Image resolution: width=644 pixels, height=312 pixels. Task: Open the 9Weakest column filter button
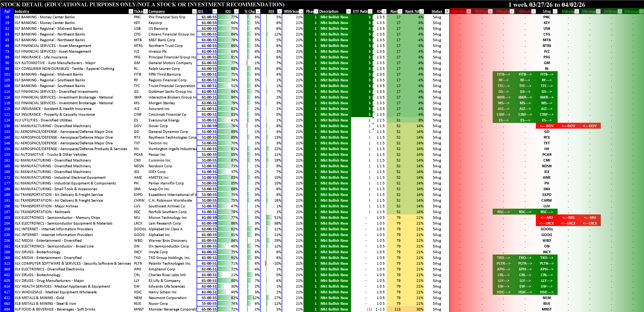coord(469,11)
